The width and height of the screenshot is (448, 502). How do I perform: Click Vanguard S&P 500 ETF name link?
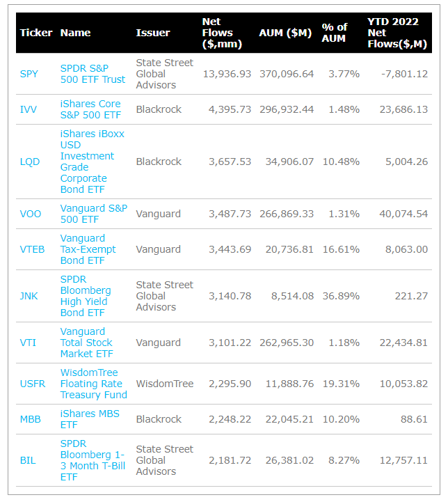coord(94,214)
